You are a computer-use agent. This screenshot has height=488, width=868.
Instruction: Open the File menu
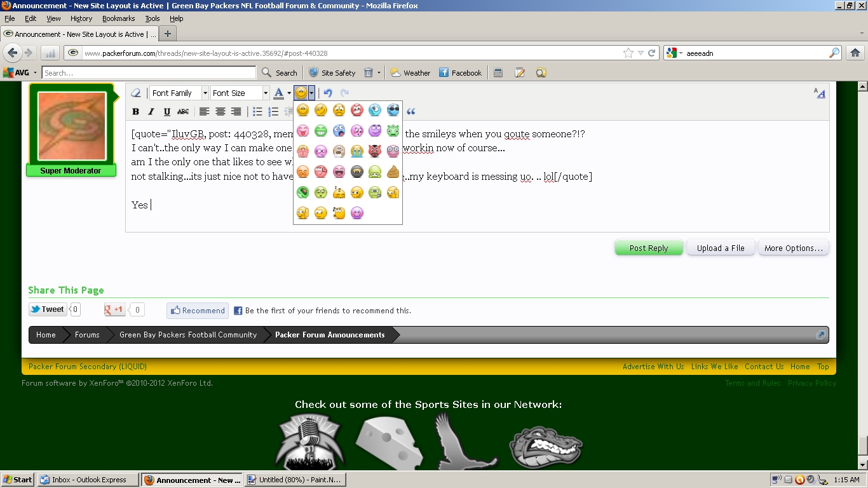click(x=10, y=19)
